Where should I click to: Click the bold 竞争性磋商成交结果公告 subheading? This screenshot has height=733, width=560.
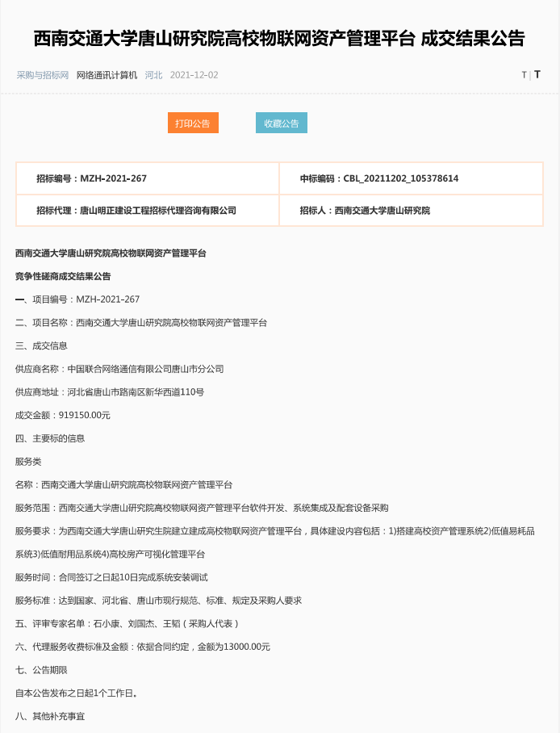63,276
